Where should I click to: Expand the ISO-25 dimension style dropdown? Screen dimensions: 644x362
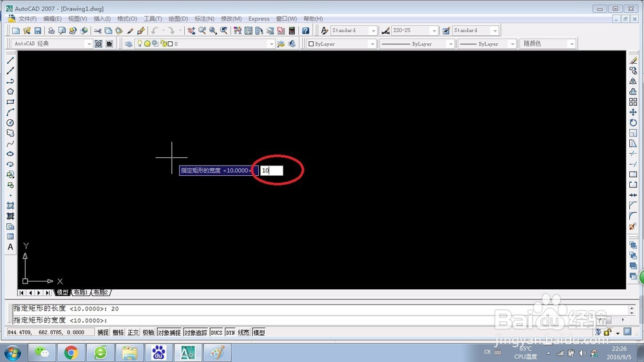434,30
